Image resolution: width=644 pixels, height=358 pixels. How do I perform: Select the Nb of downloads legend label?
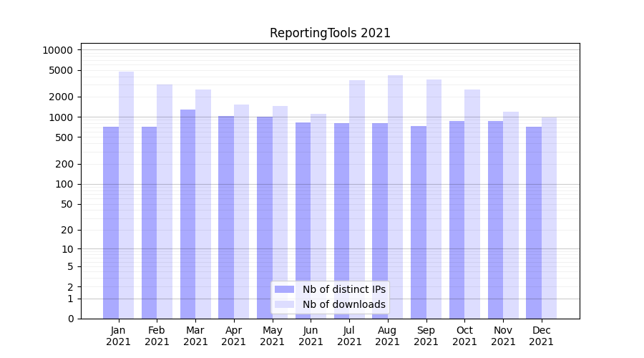343,304
